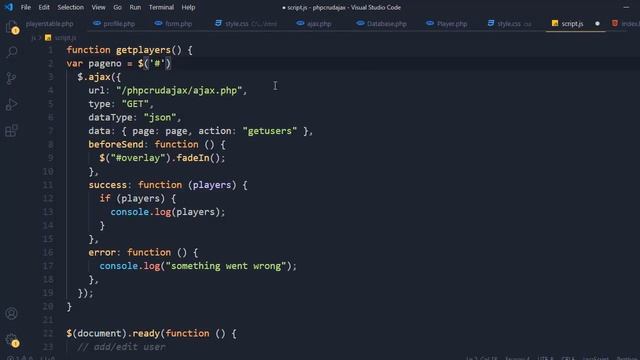Click the js folder breadcrumb
Screen dimensions: 640x360
click(x=33, y=38)
